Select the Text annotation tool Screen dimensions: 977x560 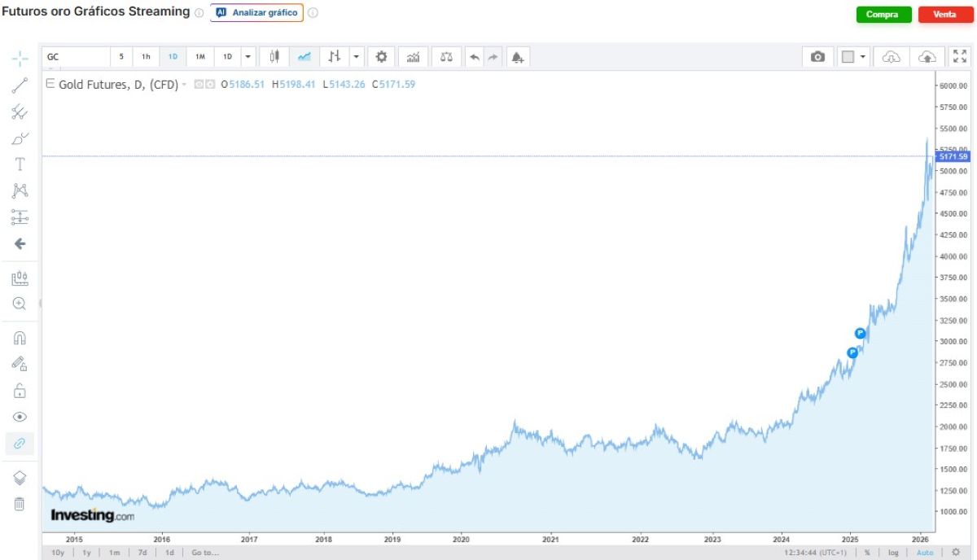pyautogui.click(x=20, y=164)
